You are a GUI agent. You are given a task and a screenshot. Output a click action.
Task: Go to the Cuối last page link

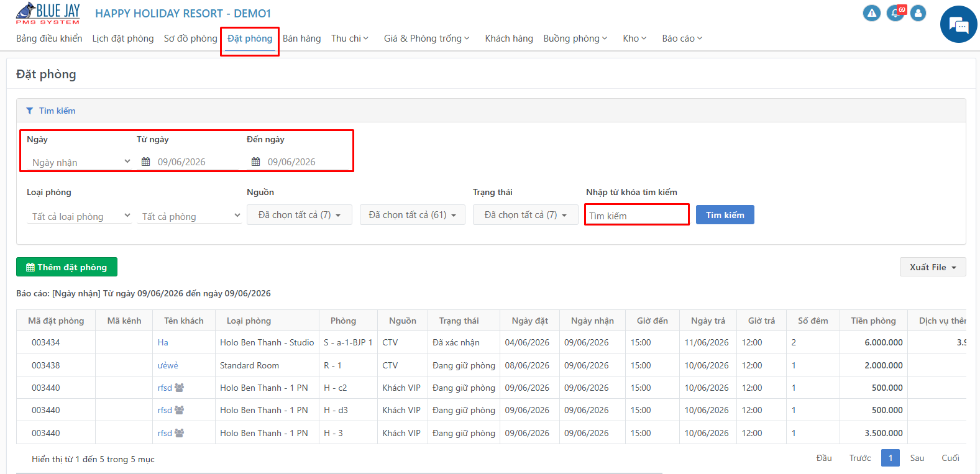(x=950, y=458)
